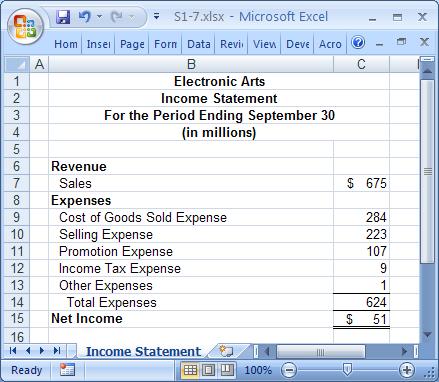Open the Review ribbon tab
Image resolution: width=439 pixels, height=382 pixels.
tap(232, 44)
